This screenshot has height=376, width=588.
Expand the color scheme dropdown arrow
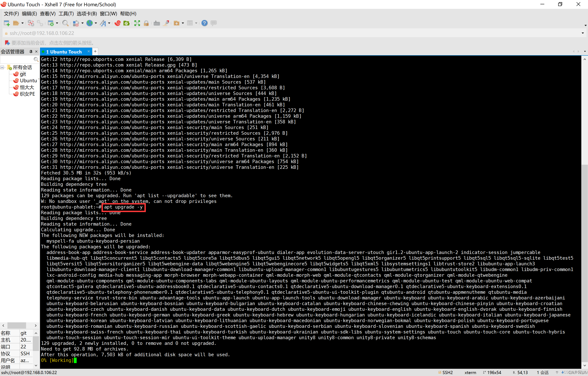click(x=82, y=23)
